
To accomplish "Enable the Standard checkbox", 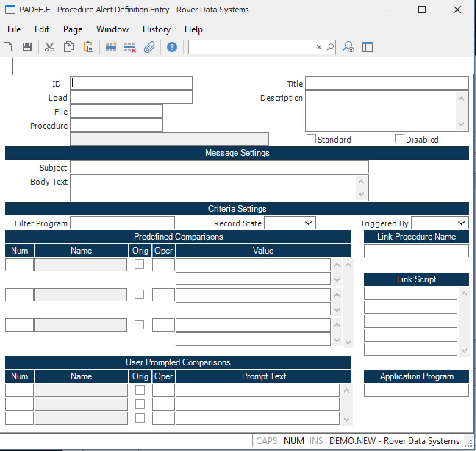I will 311,139.
